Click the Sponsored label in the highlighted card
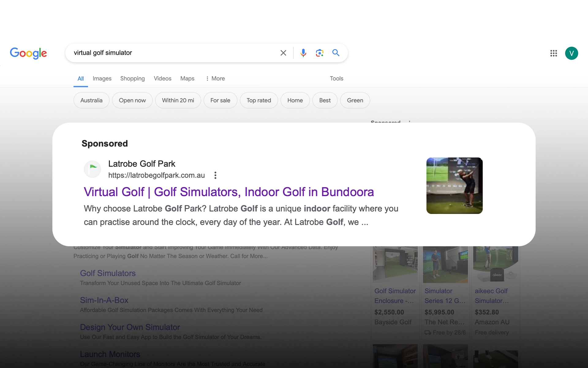 point(105,144)
